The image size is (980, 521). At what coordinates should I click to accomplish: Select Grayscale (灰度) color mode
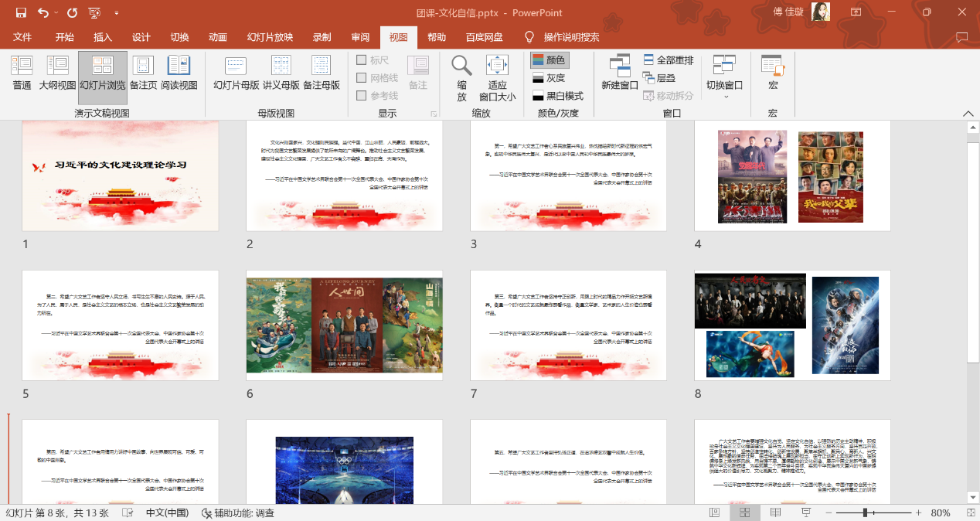(549, 78)
